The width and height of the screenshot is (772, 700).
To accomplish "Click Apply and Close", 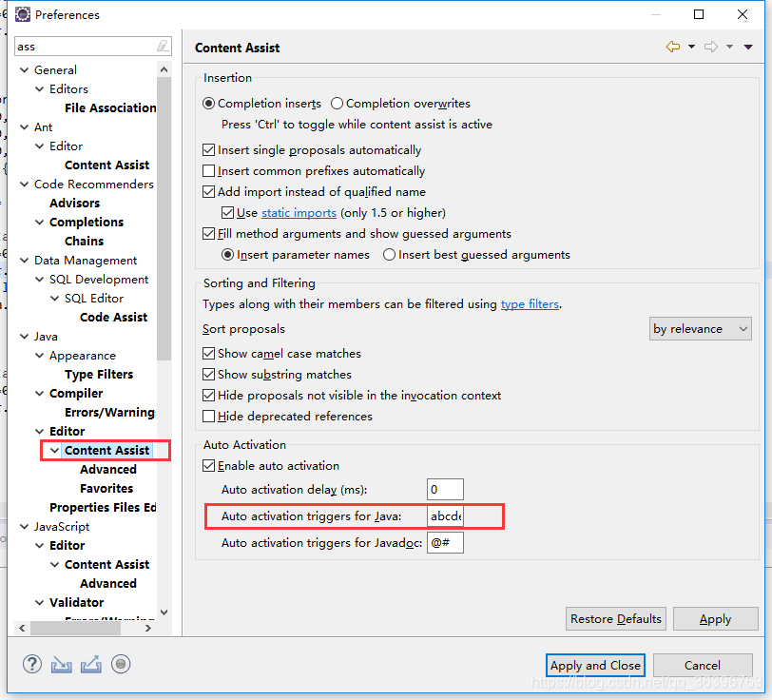I will 595,666.
